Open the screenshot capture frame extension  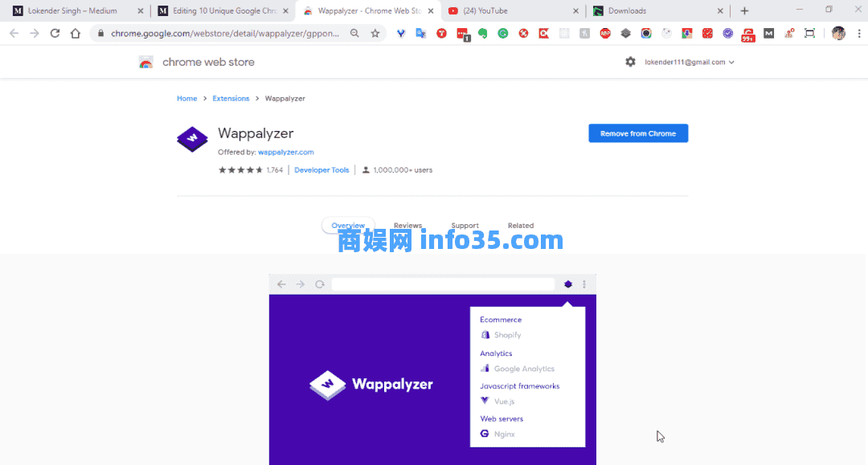[x=810, y=33]
